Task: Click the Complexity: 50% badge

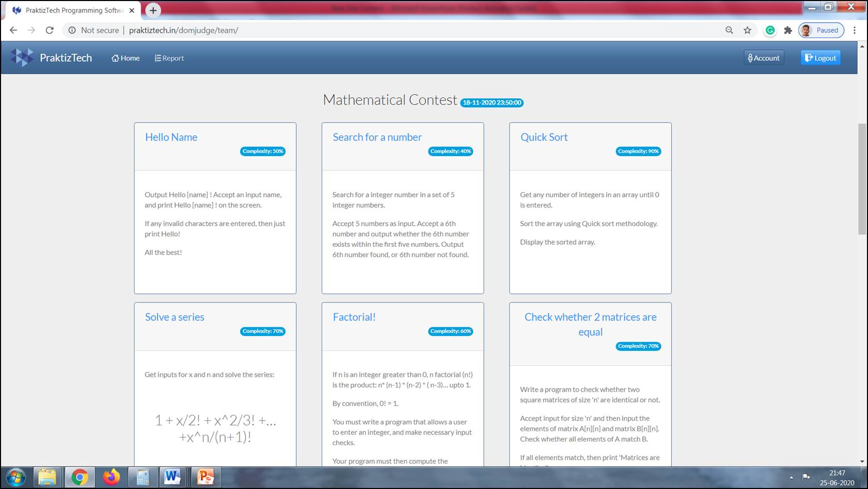Action: click(x=263, y=151)
